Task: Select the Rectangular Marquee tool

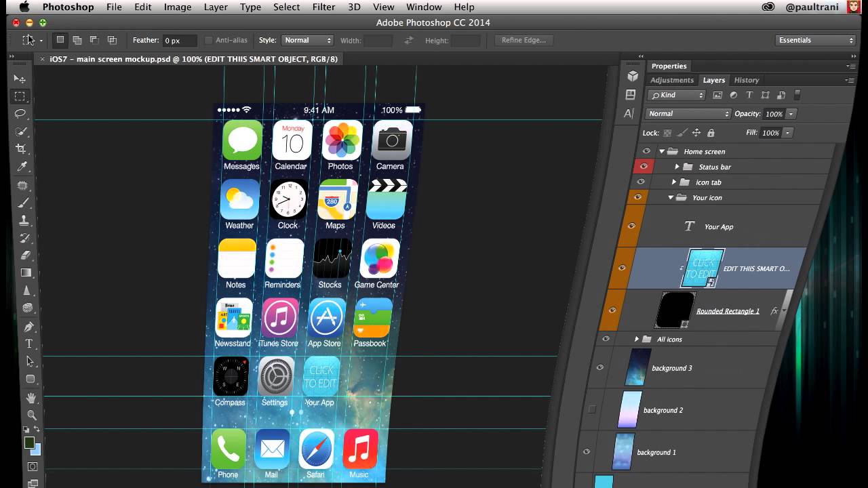Action: pyautogui.click(x=20, y=96)
